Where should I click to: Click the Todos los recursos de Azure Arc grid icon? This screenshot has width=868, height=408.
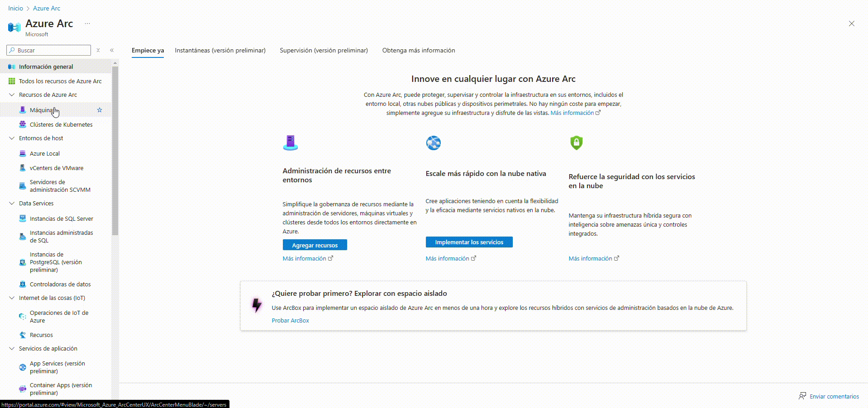point(12,81)
